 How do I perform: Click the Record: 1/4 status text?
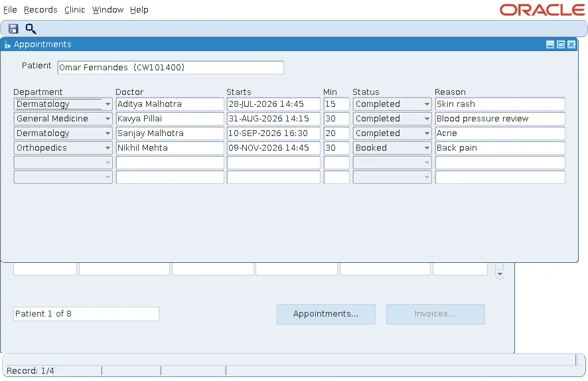(31, 371)
